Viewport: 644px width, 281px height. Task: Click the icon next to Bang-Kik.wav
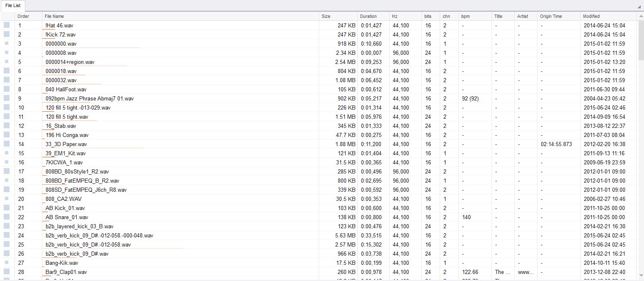pos(7,263)
